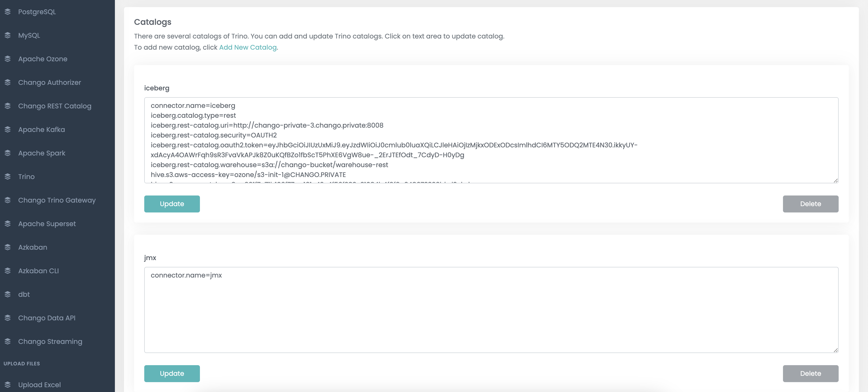868x392 pixels.
Task: Click the UPLOAD FILES section header
Action: tap(22, 364)
